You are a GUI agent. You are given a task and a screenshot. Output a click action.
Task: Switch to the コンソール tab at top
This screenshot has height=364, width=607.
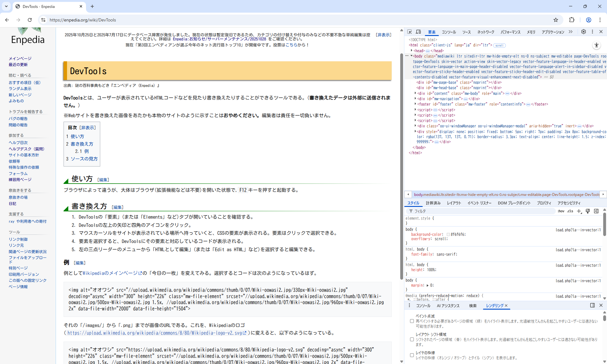coord(449,32)
